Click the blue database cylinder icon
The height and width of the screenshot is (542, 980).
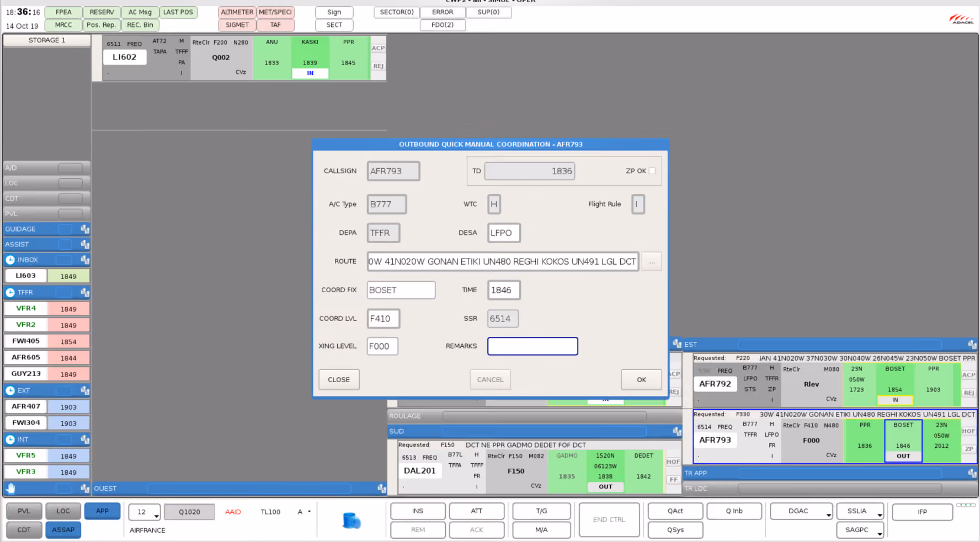351,520
